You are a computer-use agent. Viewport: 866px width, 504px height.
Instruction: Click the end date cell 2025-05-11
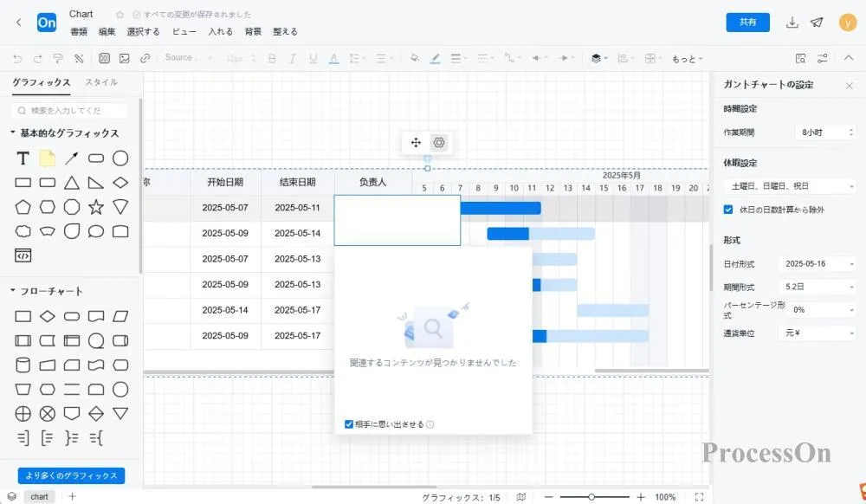coord(297,208)
